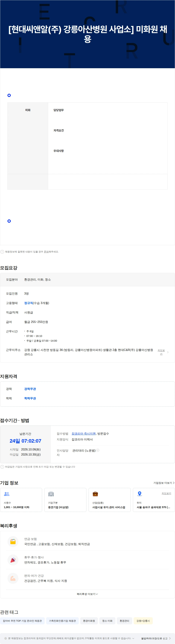175x644 pixels.
Task: Select the 강원>강릉시 tag
Action: click(x=143, y=621)
